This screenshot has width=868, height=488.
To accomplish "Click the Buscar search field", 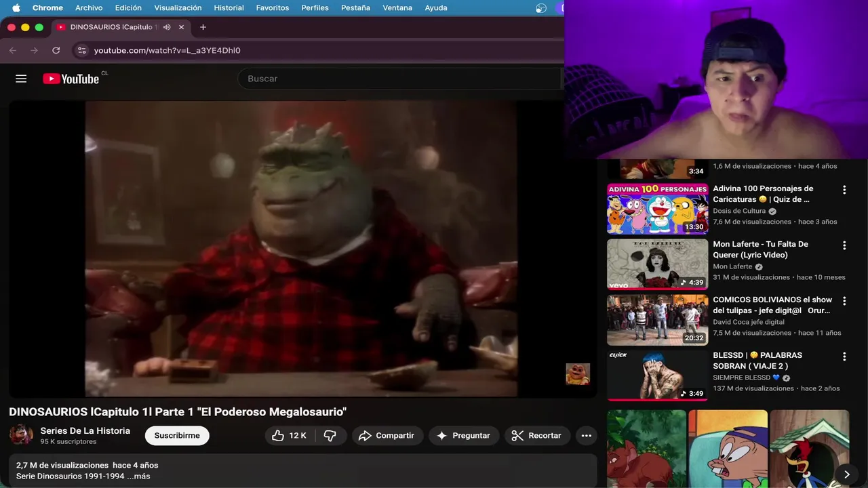I will click(400, 79).
